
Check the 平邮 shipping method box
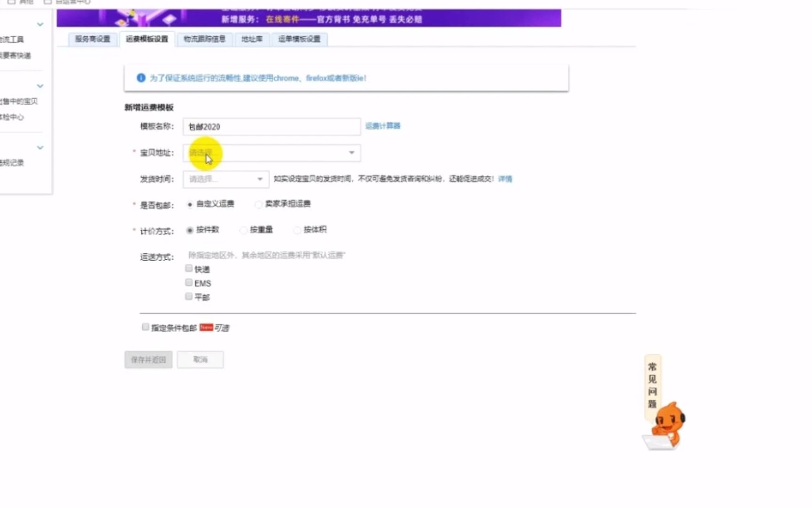coord(189,296)
